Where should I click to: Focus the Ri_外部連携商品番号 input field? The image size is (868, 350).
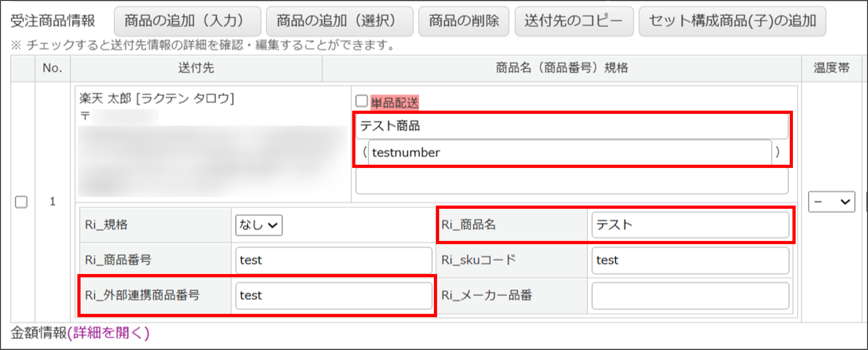[x=334, y=296]
